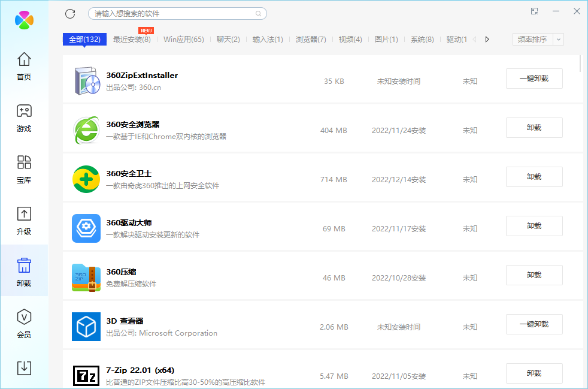Switch to 输入法(1) tab
This screenshot has width=588, height=389.
coord(268,40)
